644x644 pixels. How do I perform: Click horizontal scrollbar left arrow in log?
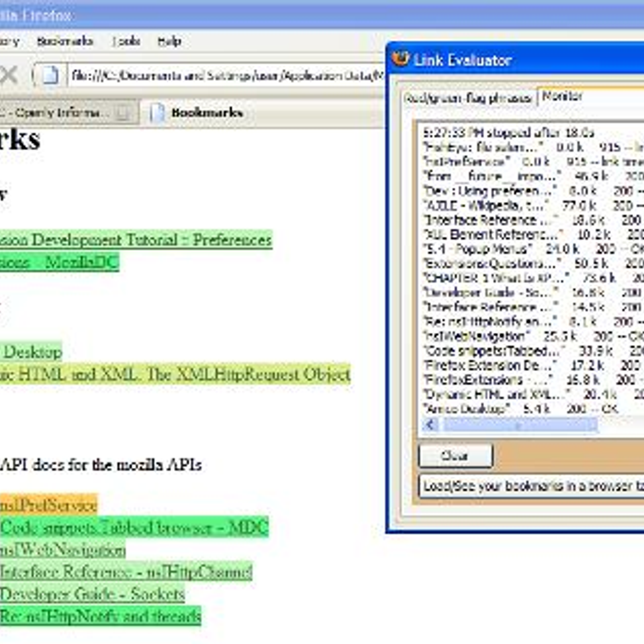click(x=430, y=426)
